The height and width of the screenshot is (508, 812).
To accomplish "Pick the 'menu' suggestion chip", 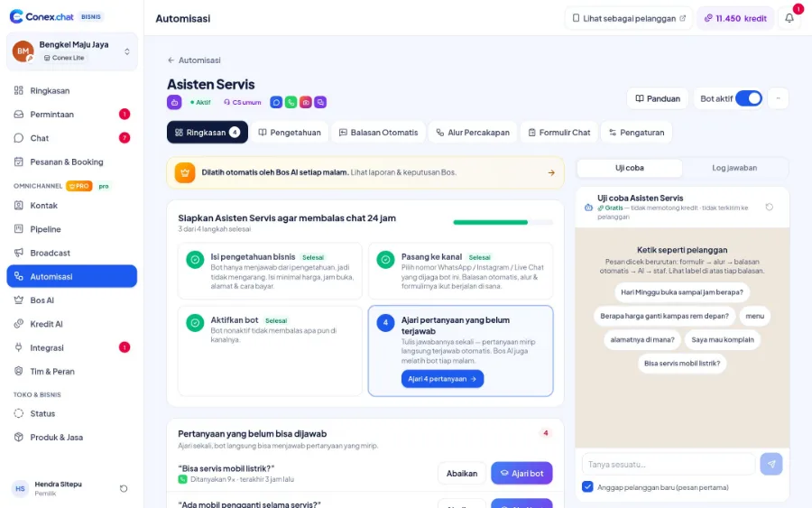I will pyautogui.click(x=754, y=316).
